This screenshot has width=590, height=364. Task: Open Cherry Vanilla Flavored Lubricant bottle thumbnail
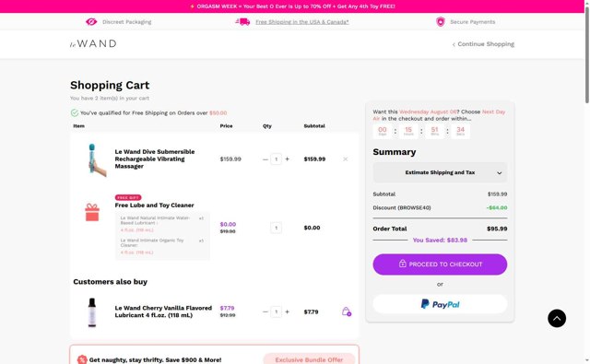pos(92,312)
